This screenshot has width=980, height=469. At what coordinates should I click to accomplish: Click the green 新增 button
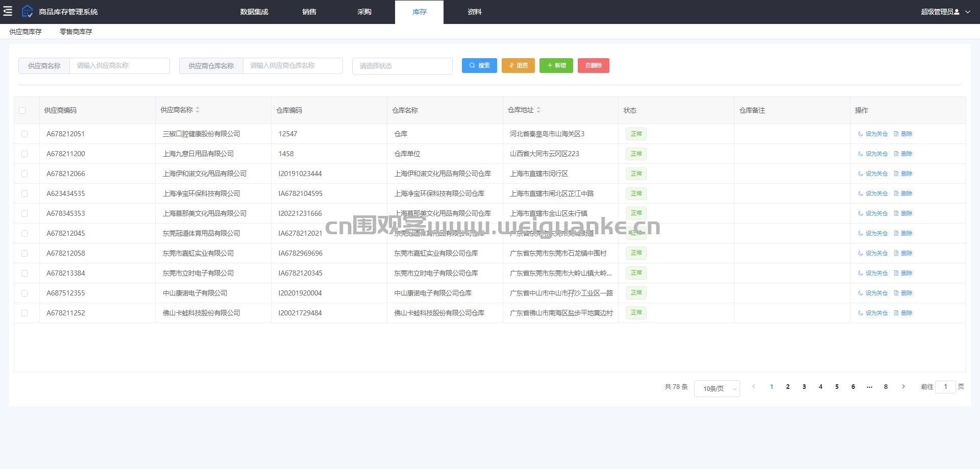pyautogui.click(x=556, y=65)
